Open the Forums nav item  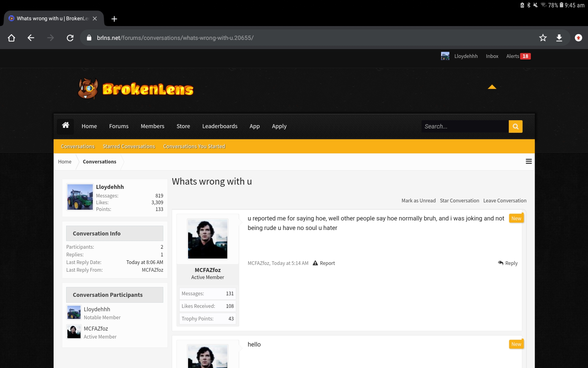pos(119,126)
